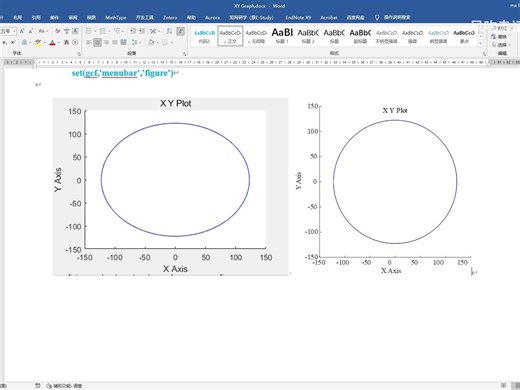520x390 pixels.
Task: Apply paragraph shading paint bucket
Action: tap(151, 42)
